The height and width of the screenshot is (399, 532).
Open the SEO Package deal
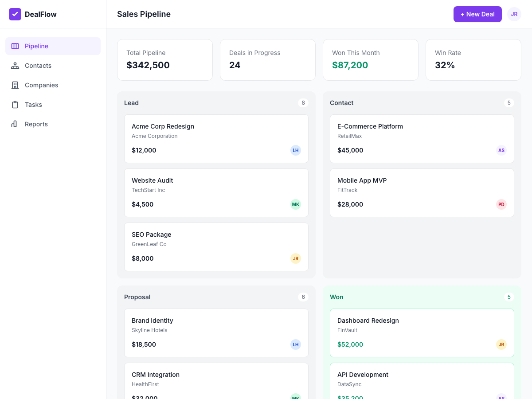pos(216,247)
